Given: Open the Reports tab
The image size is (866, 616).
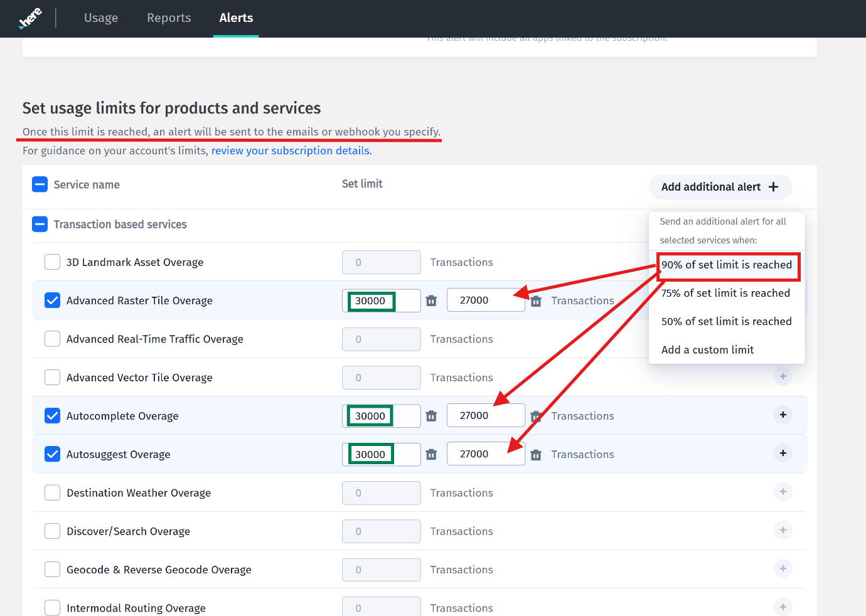Looking at the screenshot, I should (x=169, y=18).
